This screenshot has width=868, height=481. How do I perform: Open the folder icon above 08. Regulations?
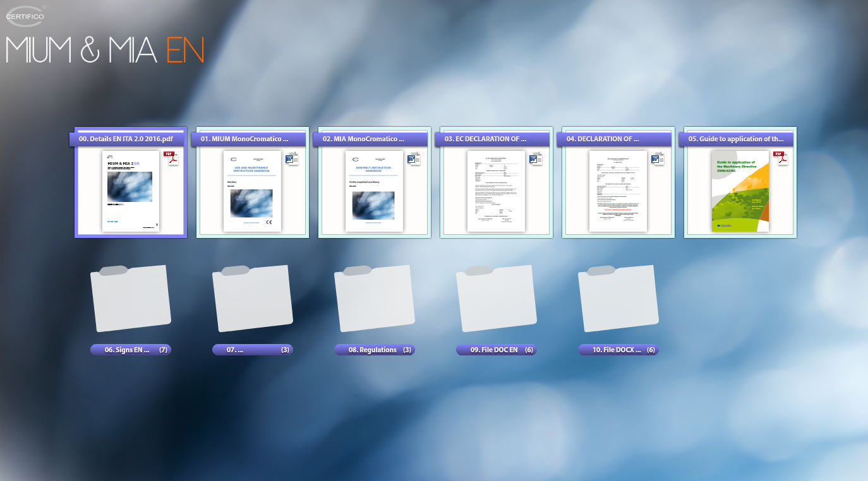click(x=374, y=299)
